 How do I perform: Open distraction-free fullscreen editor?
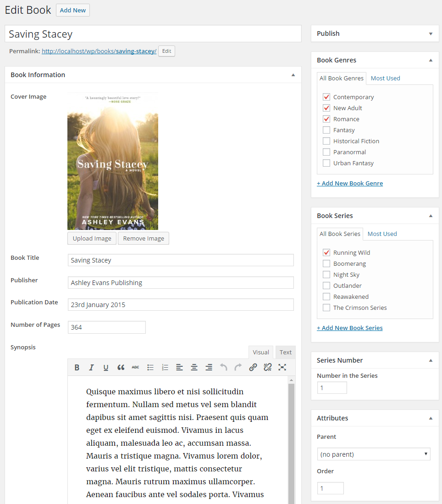(282, 367)
